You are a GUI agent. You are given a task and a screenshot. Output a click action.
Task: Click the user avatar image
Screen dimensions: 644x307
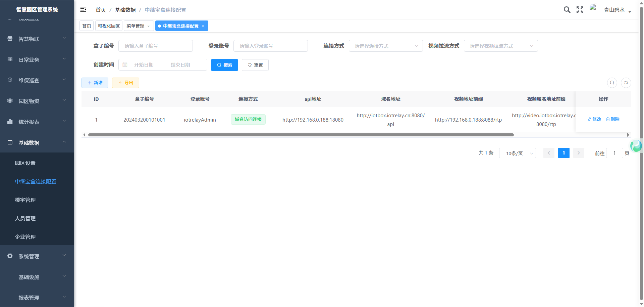pos(593,9)
